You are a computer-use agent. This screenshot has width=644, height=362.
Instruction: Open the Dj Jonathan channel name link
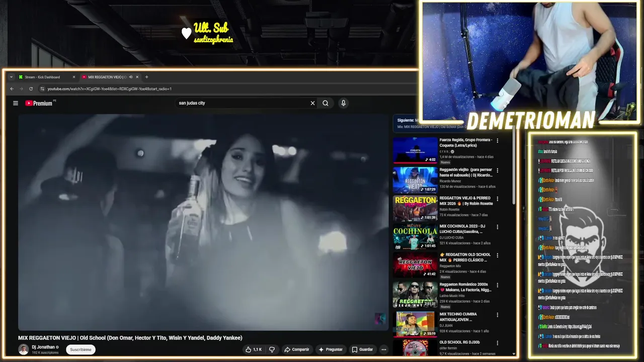[x=43, y=347]
